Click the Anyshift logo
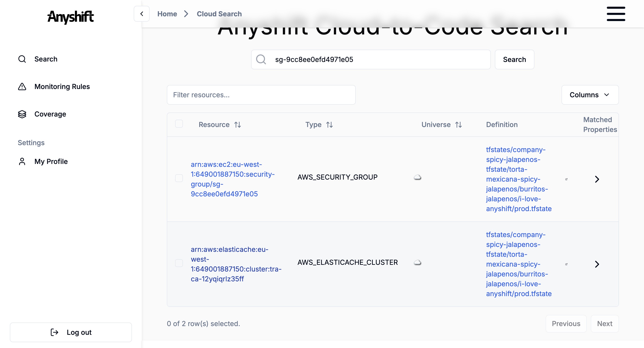The image size is (644, 348). click(x=70, y=17)
